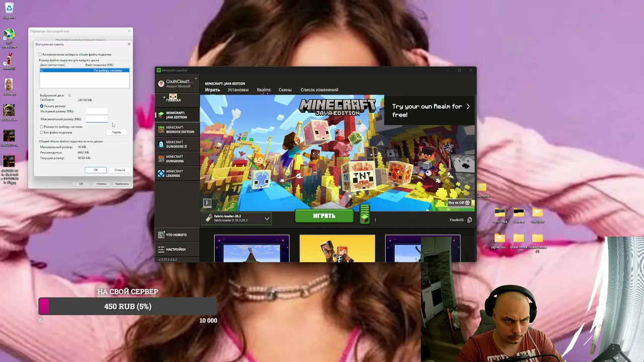Open the fabric-loader-26.2 installation dropdown
Image resolution: width=644 pixels, height=362 pixels.
click(x=237, y=218)
